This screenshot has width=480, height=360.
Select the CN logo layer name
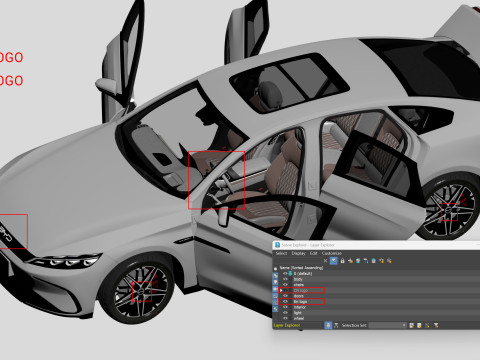click(301, 290)
